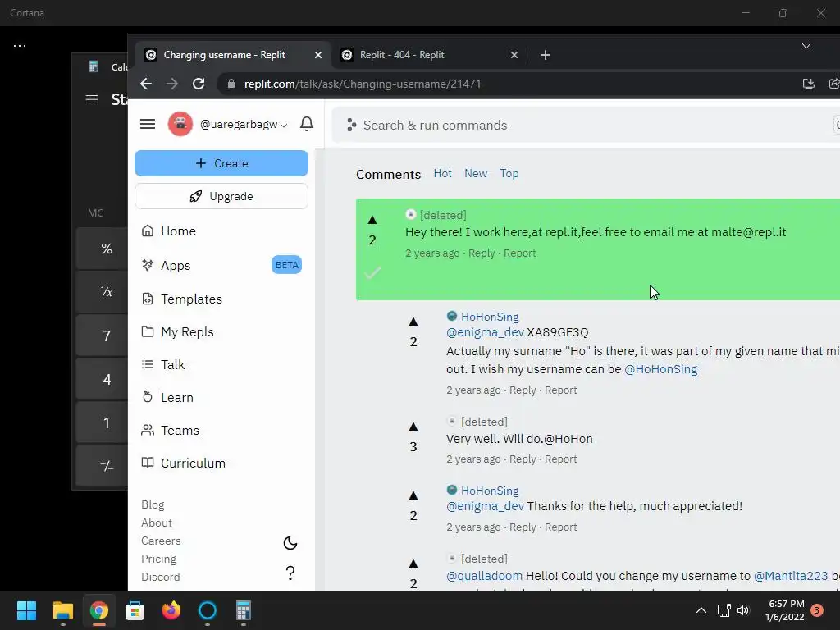Click the Curriculum book icon
This screenshot has width=840, height=630.
coord(148,463)
